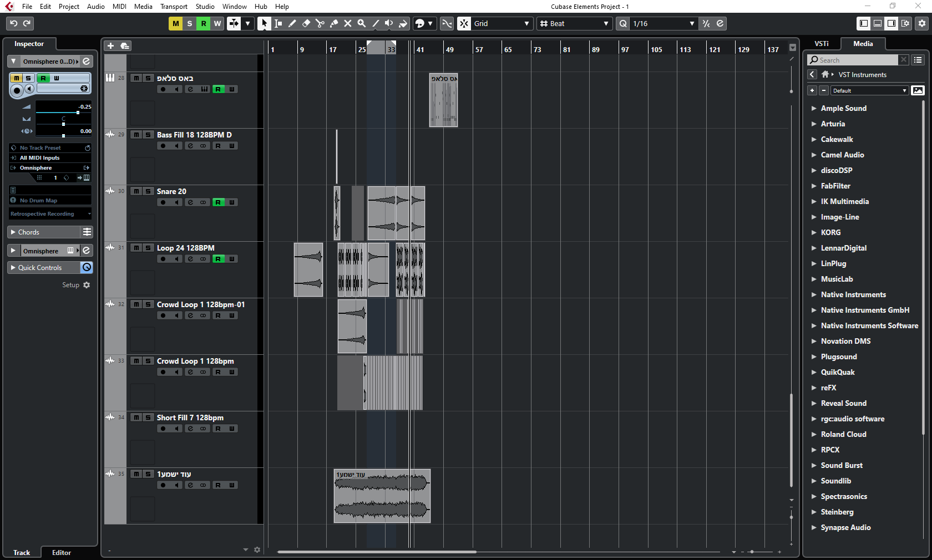Screen dimensions: 932x560
Task: Click the No Drum Map selector
Action: click(50, 200)
